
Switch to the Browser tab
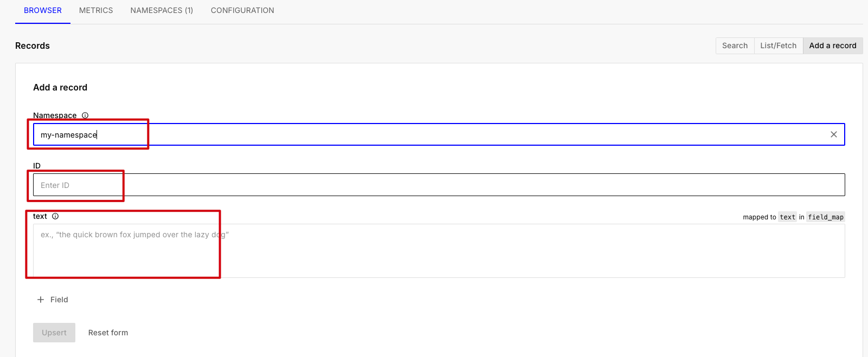tap(43, 10)
